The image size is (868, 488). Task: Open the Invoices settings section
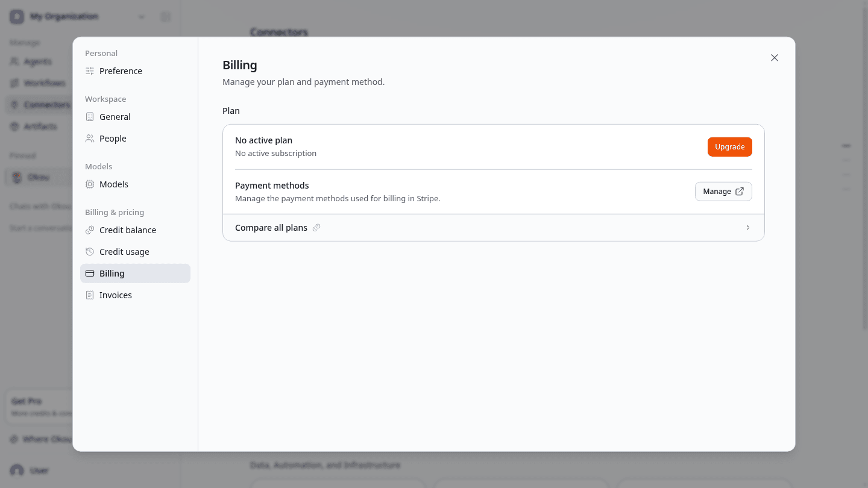tap(135, 295)
